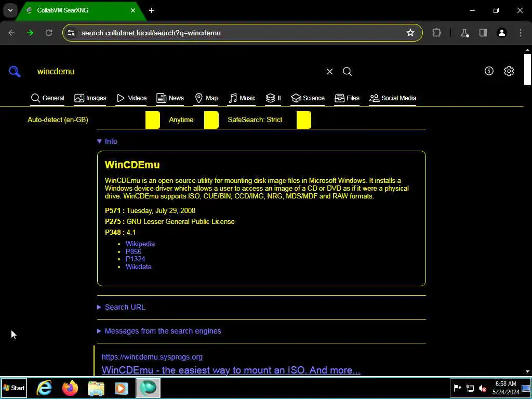This screenshot has width=532, height=399.
Task: Click the muted volume tray icon
Action: [482, 388]
